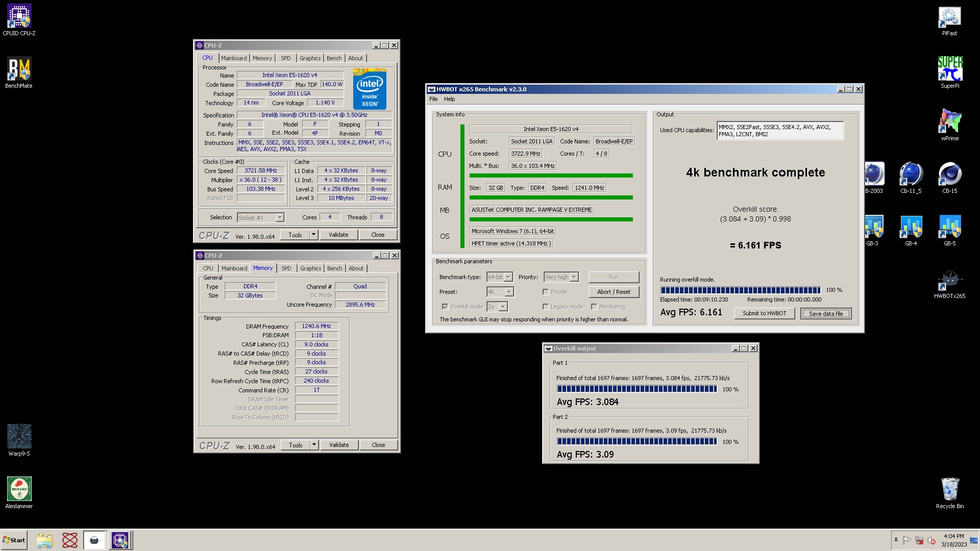Click the network tray icon
980x551 pixels.
919,540
